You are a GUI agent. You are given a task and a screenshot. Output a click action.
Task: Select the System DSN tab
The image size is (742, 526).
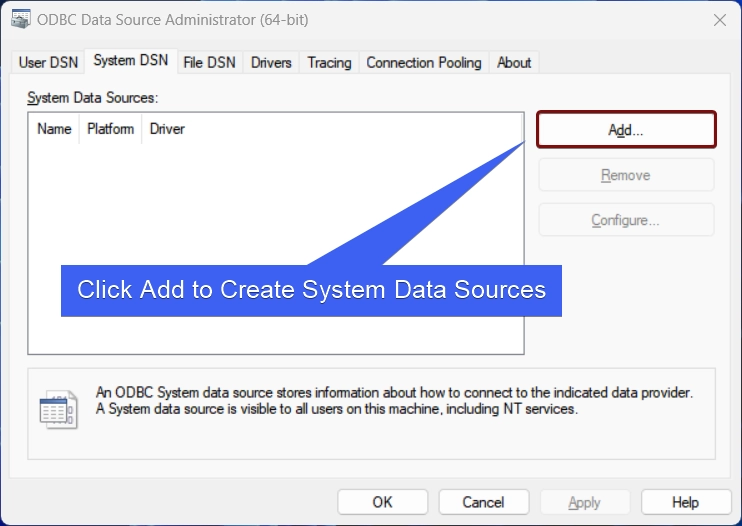pyautogui.click(x=131, y=61)
